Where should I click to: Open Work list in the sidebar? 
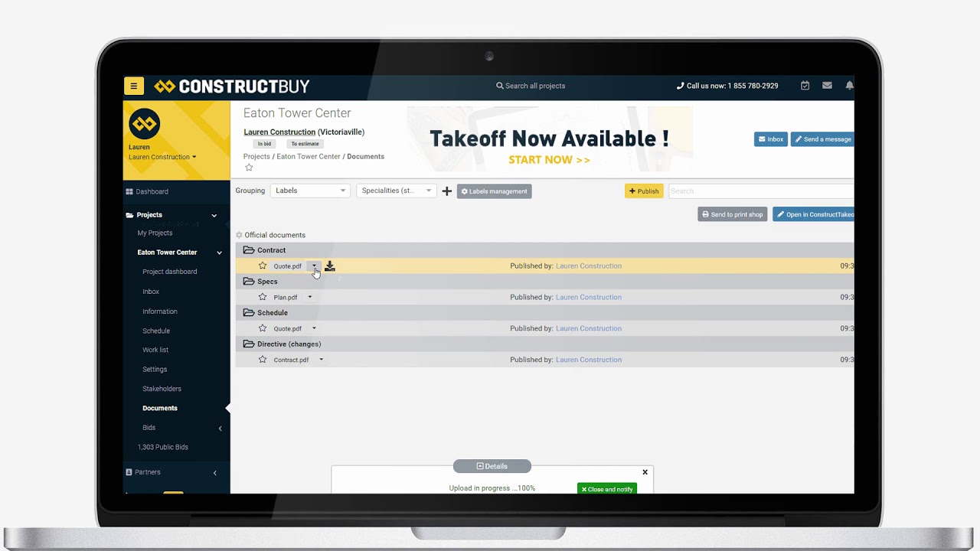coord(155,350)
